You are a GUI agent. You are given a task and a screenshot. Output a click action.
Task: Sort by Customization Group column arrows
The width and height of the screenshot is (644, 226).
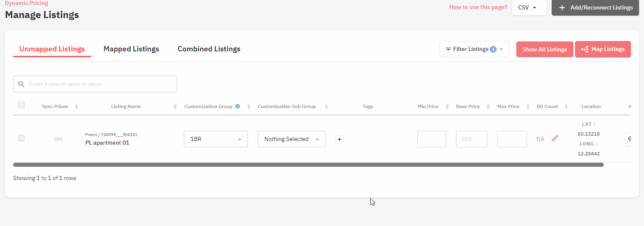coord(249,106)
